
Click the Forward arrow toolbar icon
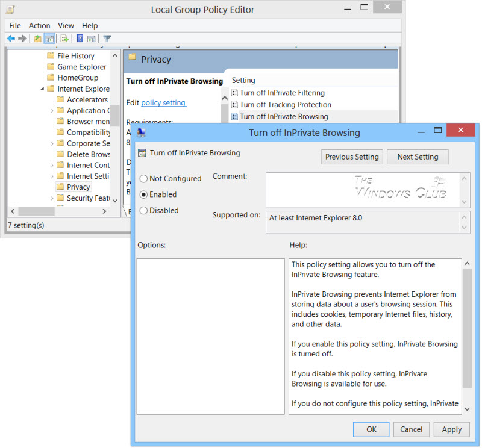(x=22, y=39)
